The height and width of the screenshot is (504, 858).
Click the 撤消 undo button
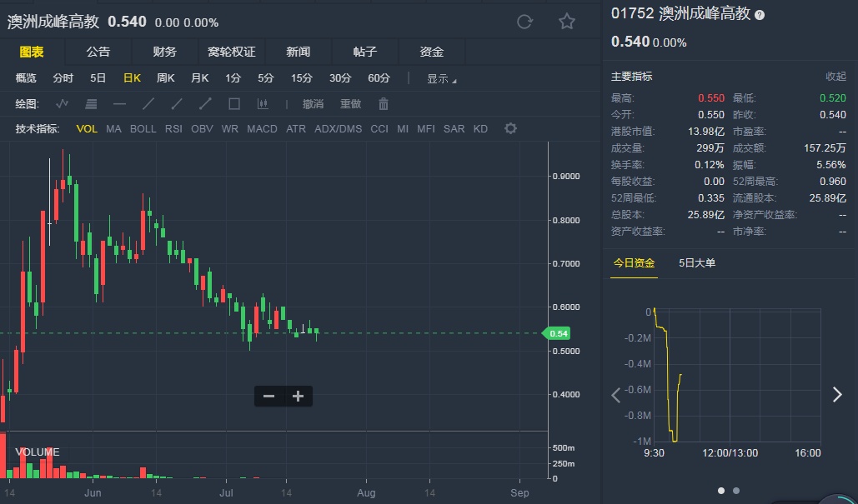coord(313,104)
